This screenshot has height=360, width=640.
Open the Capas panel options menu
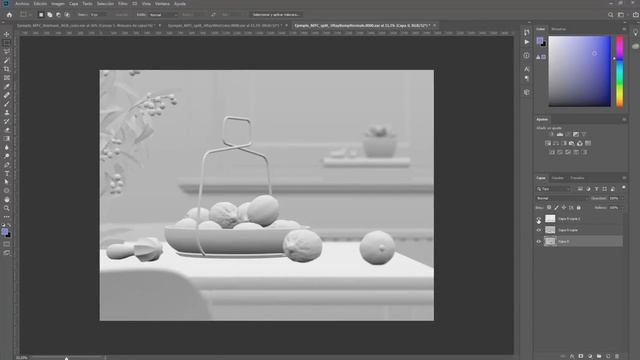click(624, 178)
